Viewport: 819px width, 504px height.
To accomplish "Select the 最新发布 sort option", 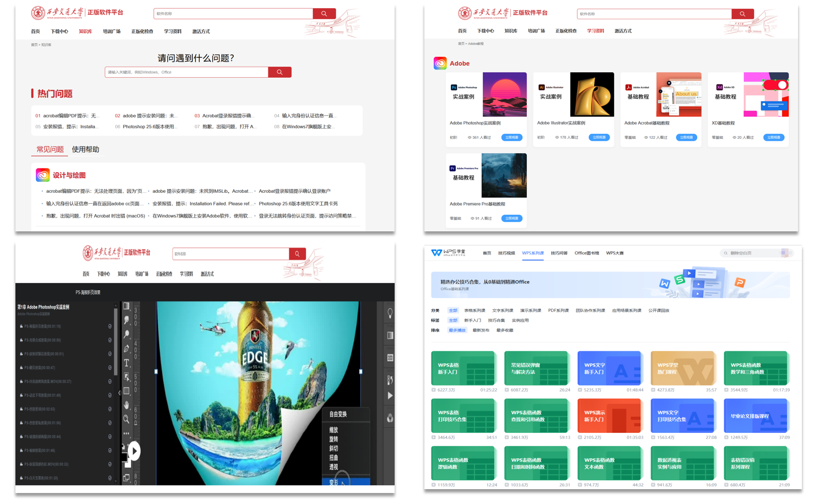I will coord(481,330).
